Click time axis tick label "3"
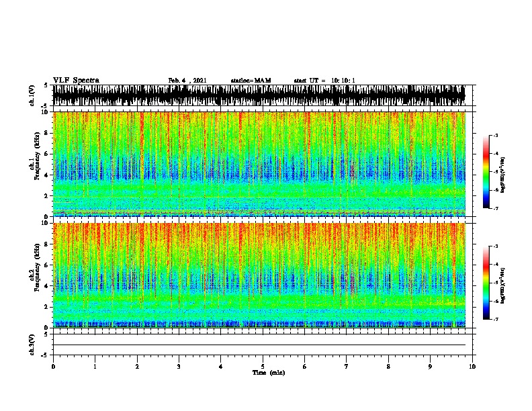Viewport: 532px width, 411px height. pyautogui.click(x=179, y=367)
